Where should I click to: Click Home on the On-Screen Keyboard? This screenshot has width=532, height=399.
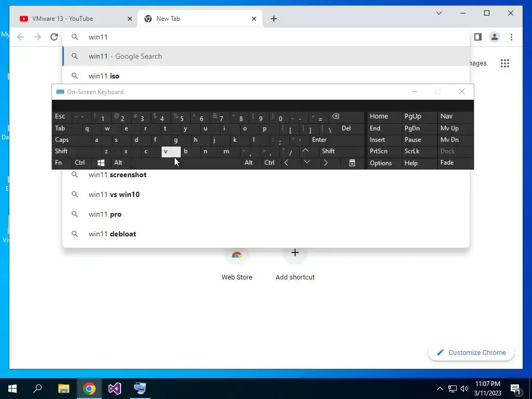384,116
